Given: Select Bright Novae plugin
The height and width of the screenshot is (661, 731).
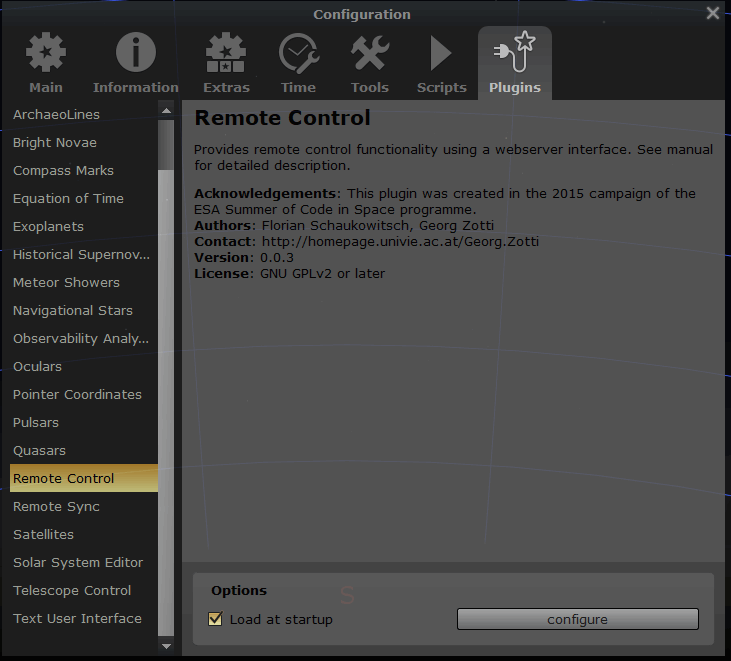Looking at the screenshot, I should [84, 142].
